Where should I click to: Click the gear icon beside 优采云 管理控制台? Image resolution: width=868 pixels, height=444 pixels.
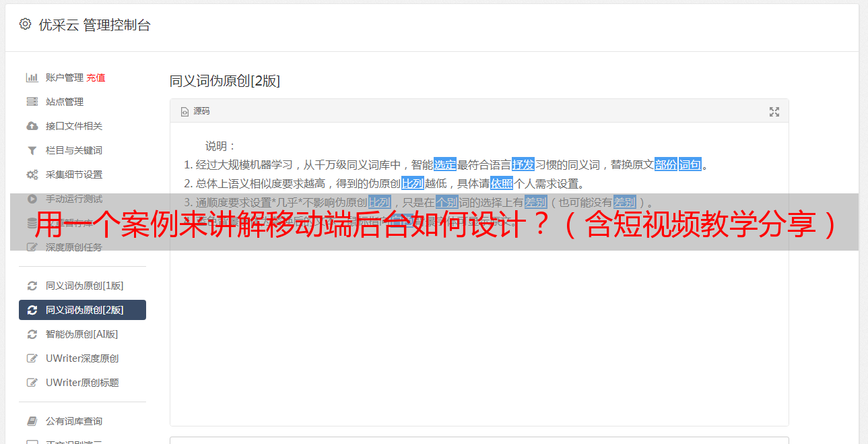(25, 24)
